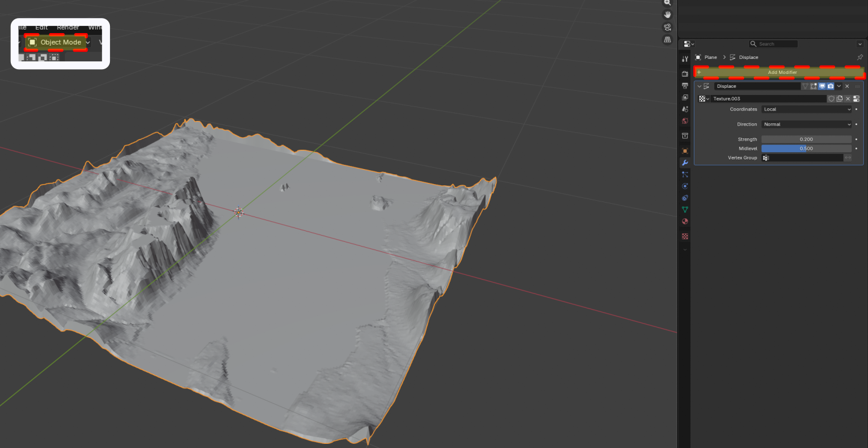Open the Texture properties tab
868x448 pixels.
685,236
